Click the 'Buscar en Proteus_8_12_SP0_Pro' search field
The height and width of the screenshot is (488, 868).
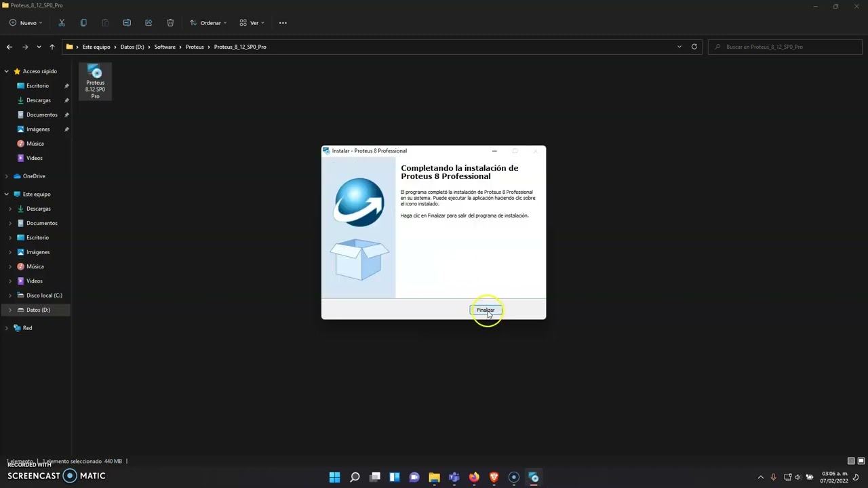click(x=785, y=47)
